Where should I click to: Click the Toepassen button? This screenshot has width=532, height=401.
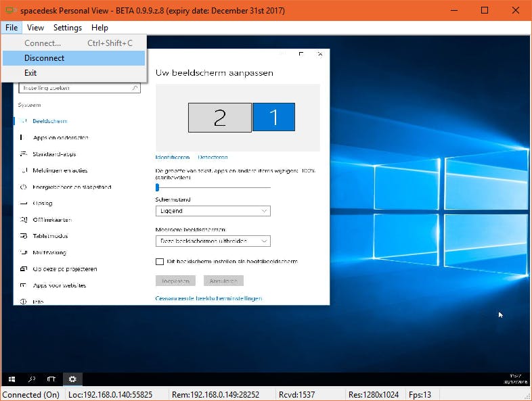(175, 281)
